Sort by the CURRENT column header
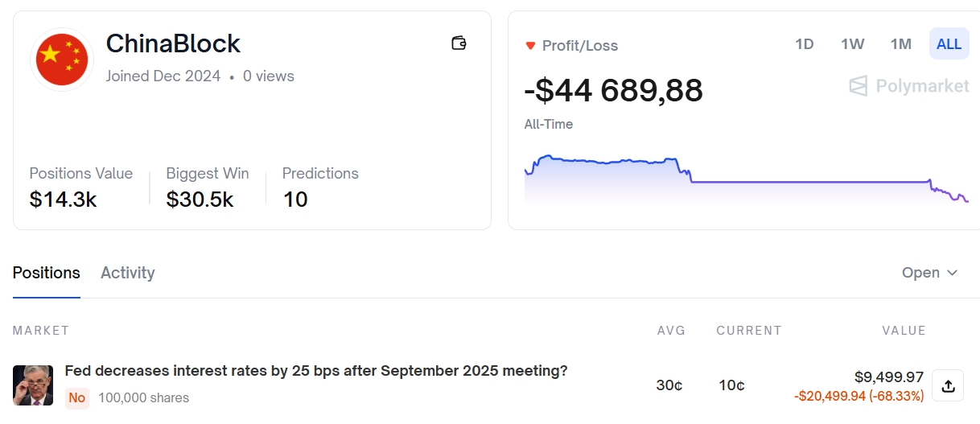Screen dimensions: 980x424 (x=748, y=331)
